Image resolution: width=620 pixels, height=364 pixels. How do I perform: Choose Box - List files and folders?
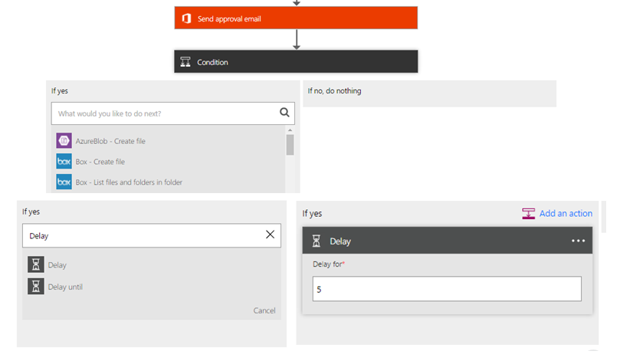[x=129, y=182]
